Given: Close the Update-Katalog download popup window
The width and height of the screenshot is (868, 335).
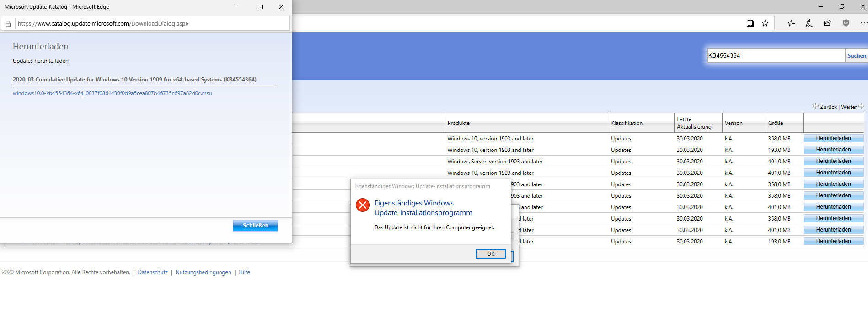Looking at the screenshot, I should 281,7.
